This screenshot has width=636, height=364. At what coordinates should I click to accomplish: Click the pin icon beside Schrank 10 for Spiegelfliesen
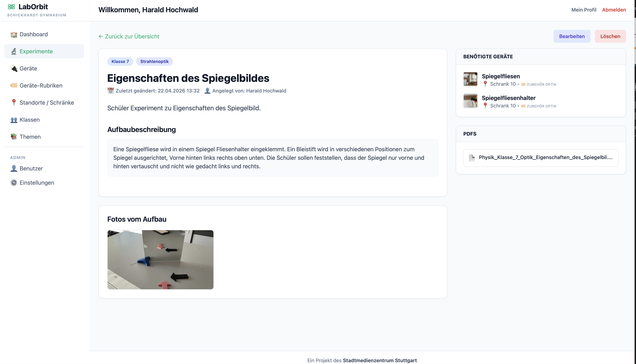point(485,84)
